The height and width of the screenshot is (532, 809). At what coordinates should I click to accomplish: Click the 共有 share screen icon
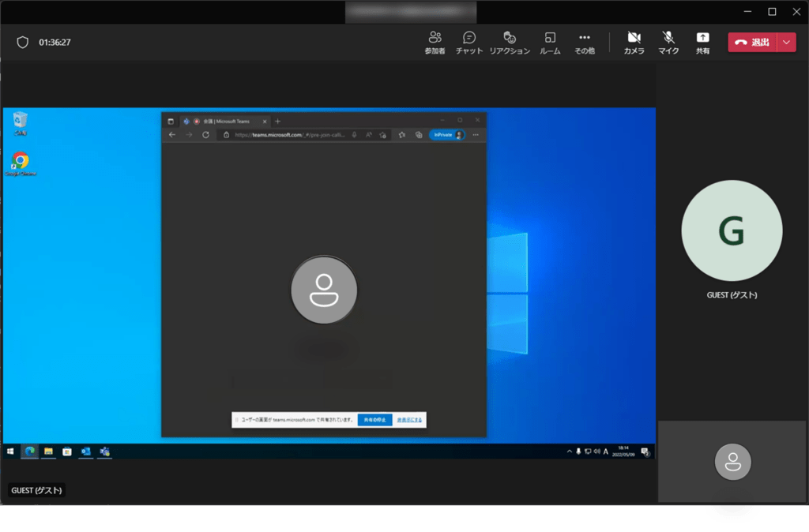(x=702, y=43)
